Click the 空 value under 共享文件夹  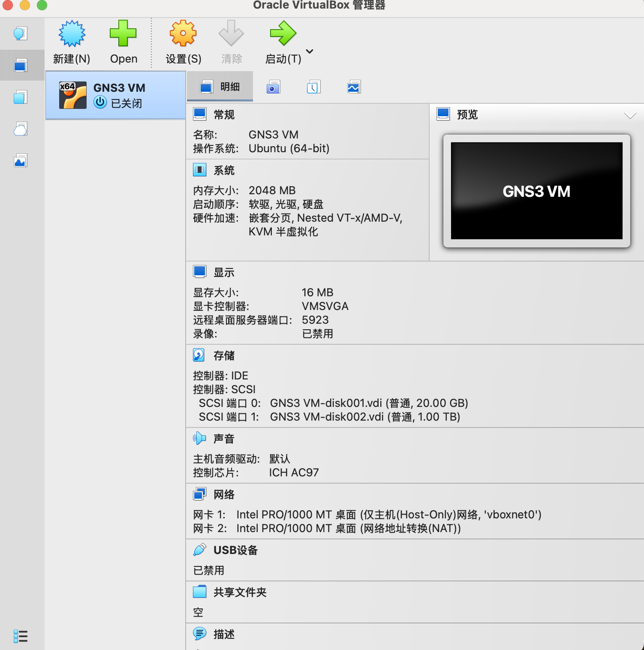tap(198, 612)
